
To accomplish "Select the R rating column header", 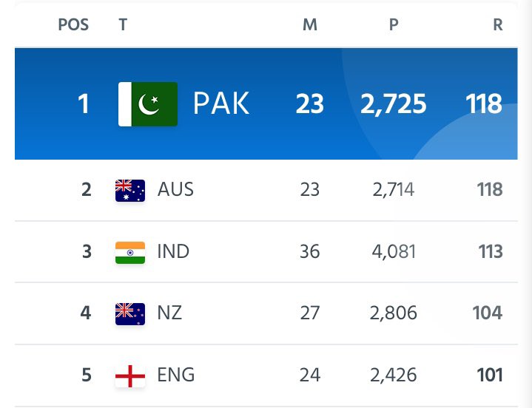I will (498, 24).
